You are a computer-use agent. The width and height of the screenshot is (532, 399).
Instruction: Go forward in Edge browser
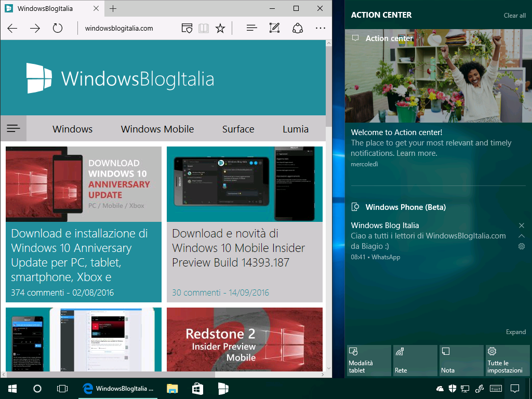[35, 28]
